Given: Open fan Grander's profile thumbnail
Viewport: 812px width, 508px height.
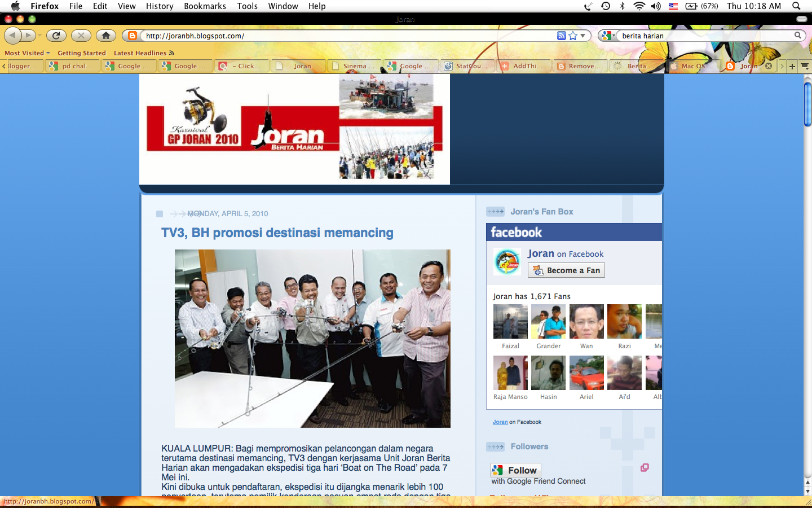Looking at the screenshot, I should 548,322.
